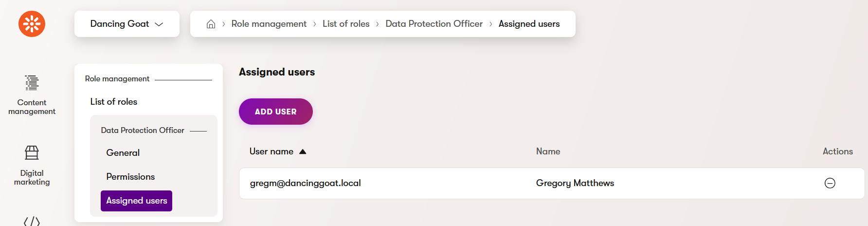Select the Permissions menu item
The height and width of the screenshot is (226, 868).
tap(130, 177)
